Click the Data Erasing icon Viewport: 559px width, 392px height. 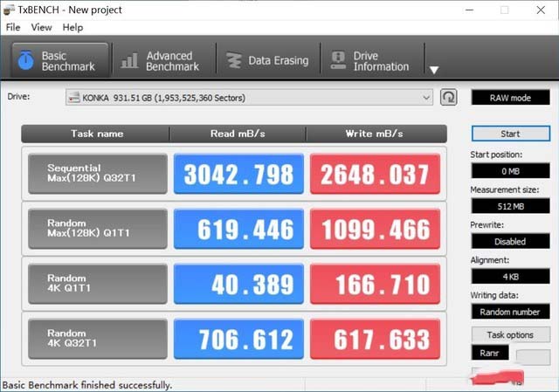pos(234,60)
